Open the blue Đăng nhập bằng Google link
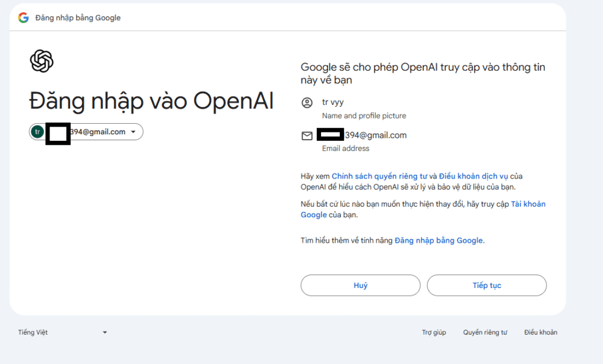This screenshot has height=364, width=603. coord(439,240)
